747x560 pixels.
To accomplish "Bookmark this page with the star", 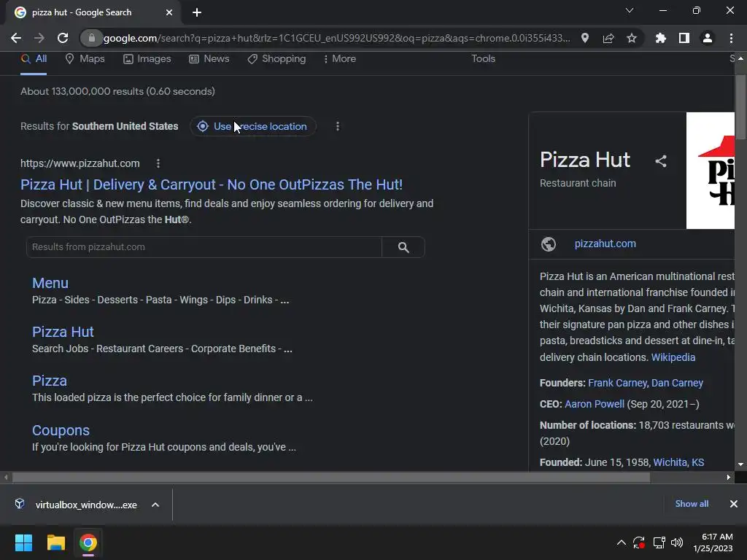I will [x=632, y=38].
